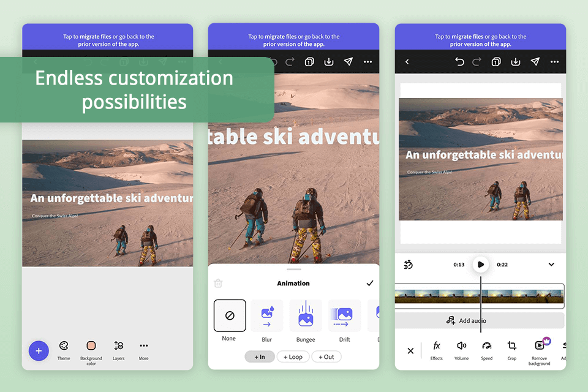The height and width of the screenshot is (392, 588).
Task: Tap the Animation panel drag handle
Action: tap(293, 269)
